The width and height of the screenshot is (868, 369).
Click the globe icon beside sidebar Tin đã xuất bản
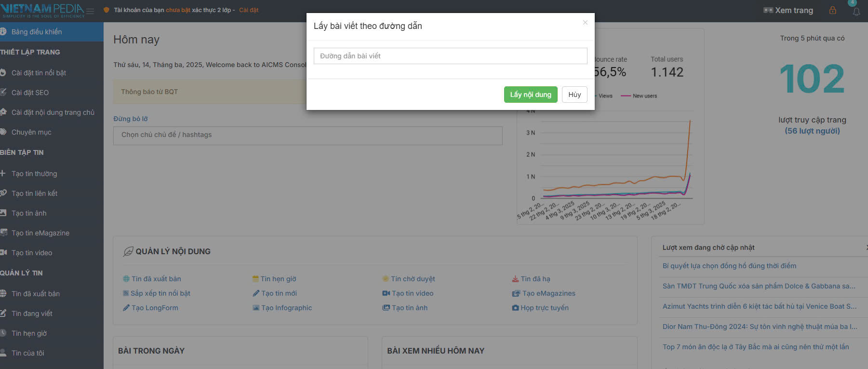(x=3, y=293)
